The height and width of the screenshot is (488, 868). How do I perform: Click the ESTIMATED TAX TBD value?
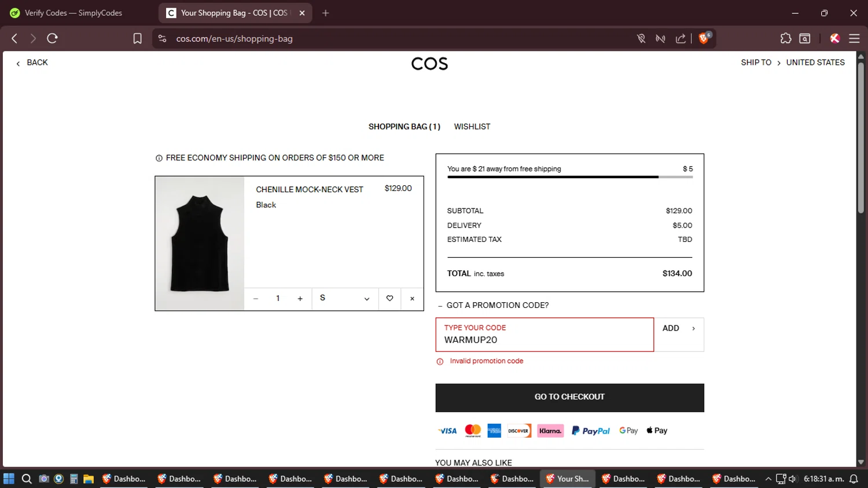(x=685, y=239)
